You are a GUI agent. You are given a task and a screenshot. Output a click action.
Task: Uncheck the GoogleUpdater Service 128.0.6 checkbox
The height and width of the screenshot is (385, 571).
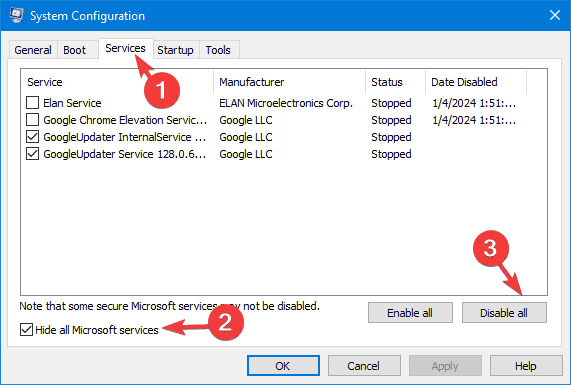click(32, 154)
